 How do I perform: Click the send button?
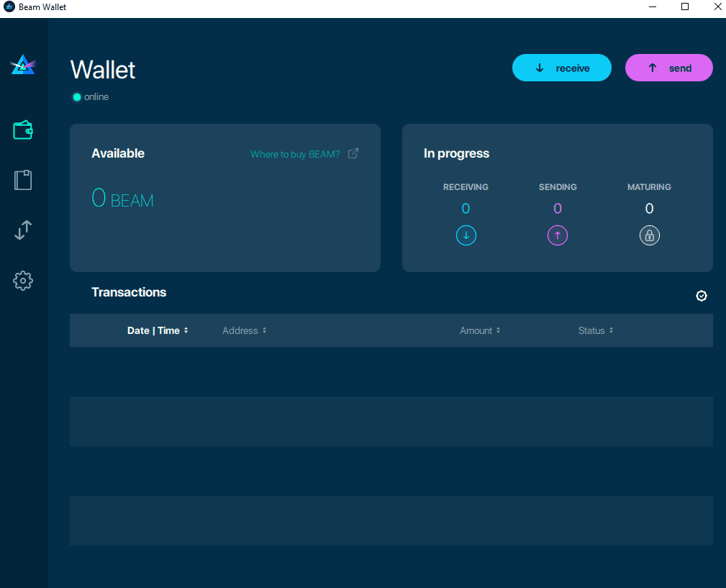[x=668, y=68]
